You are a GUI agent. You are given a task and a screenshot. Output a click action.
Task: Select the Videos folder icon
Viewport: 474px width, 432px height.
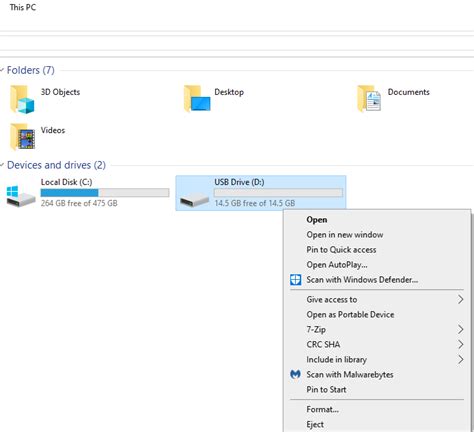22,137
